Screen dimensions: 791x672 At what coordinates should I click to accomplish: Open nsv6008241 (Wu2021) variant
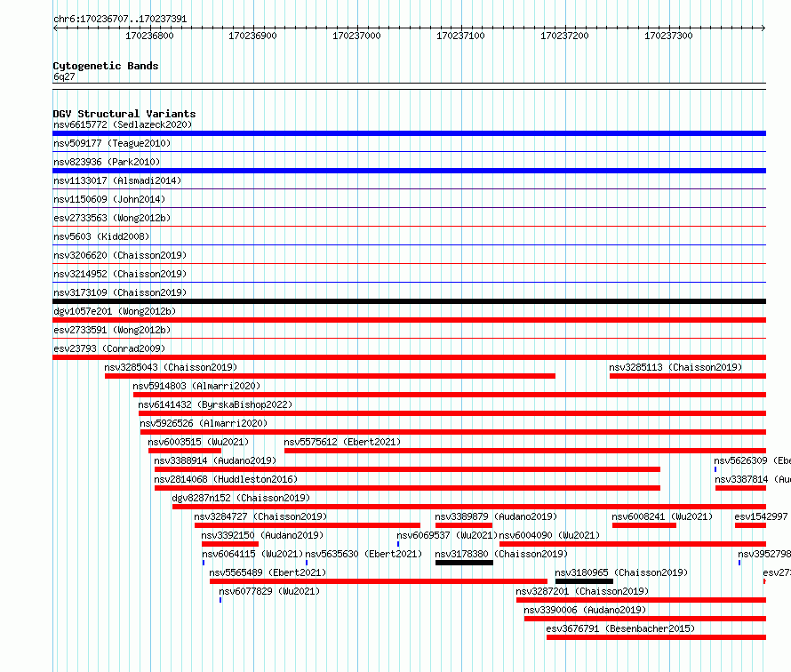pyautogui.click(x=662, y=516)
